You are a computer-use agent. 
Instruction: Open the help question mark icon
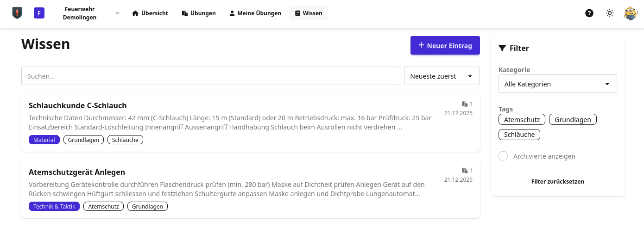[589, 13]
